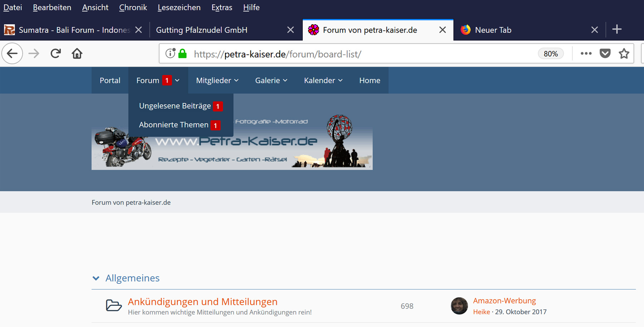The image size is (644, 327).
Task: Bookmark this page with the star
Action: (624, 54)
